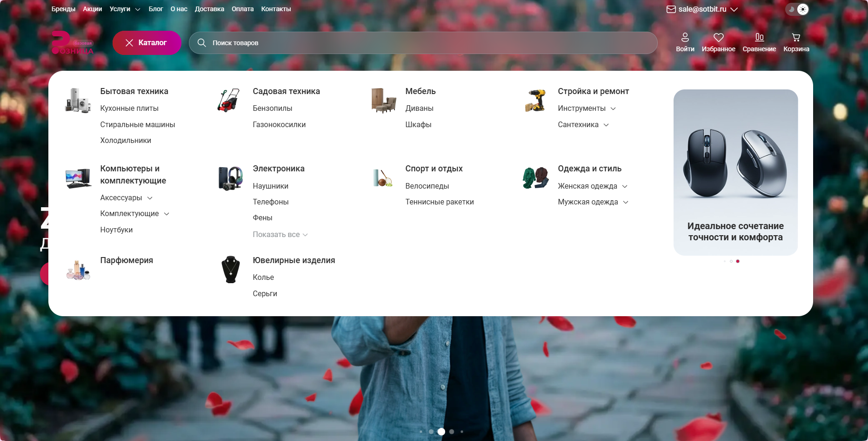Open the Бренды menu item
Image resolution: width=868 pixels, height=441 pixels.
pos(63,9)
